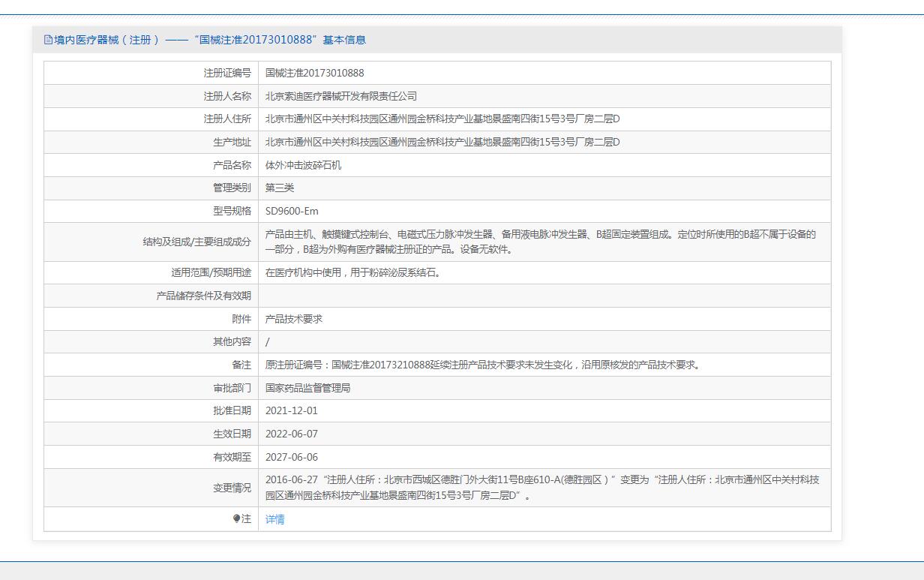Select approval date 2021-12-01

(x=292, y=410)
